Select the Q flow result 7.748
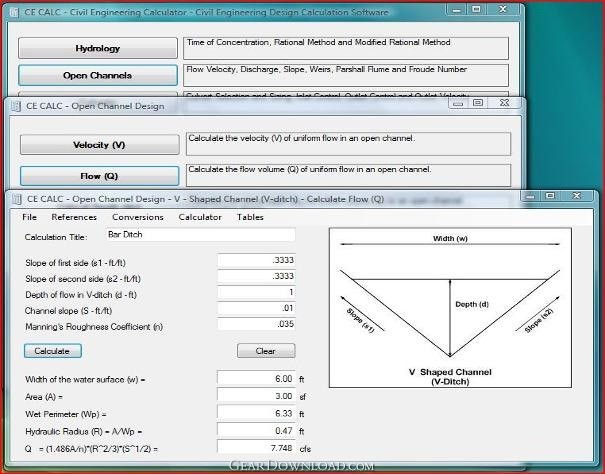 (256, 448)
